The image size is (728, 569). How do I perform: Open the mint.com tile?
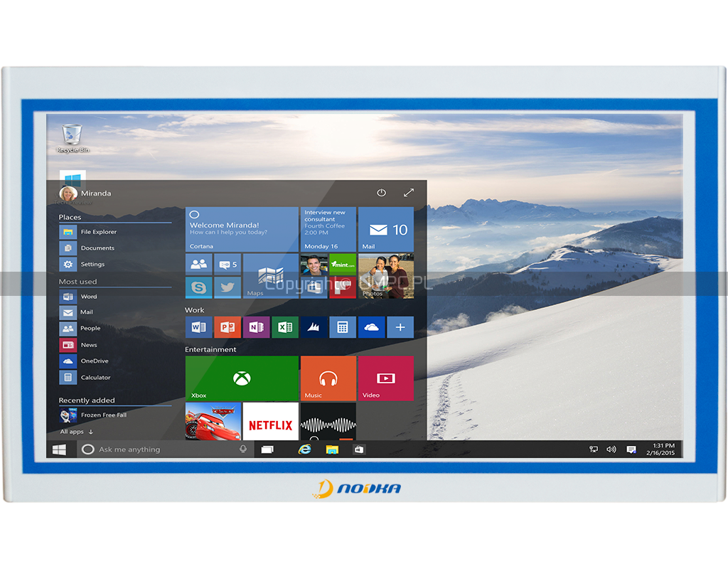tap(343, 264)
